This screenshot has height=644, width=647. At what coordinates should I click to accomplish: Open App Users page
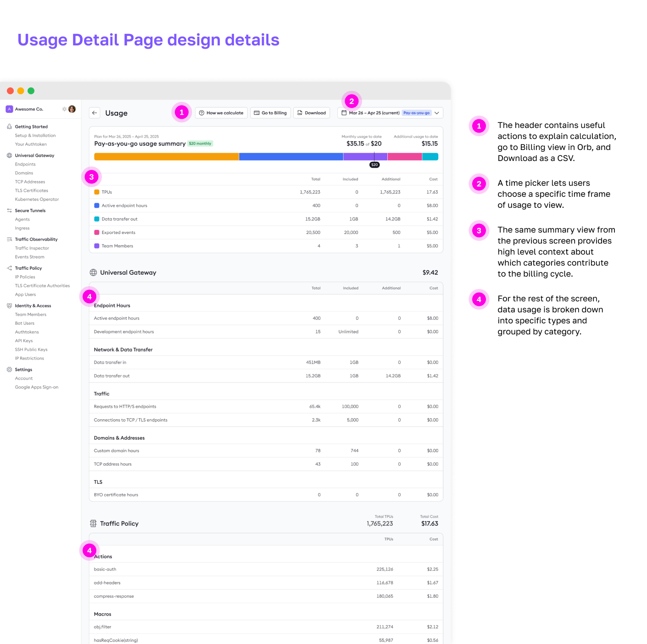(x=25, y=294)
